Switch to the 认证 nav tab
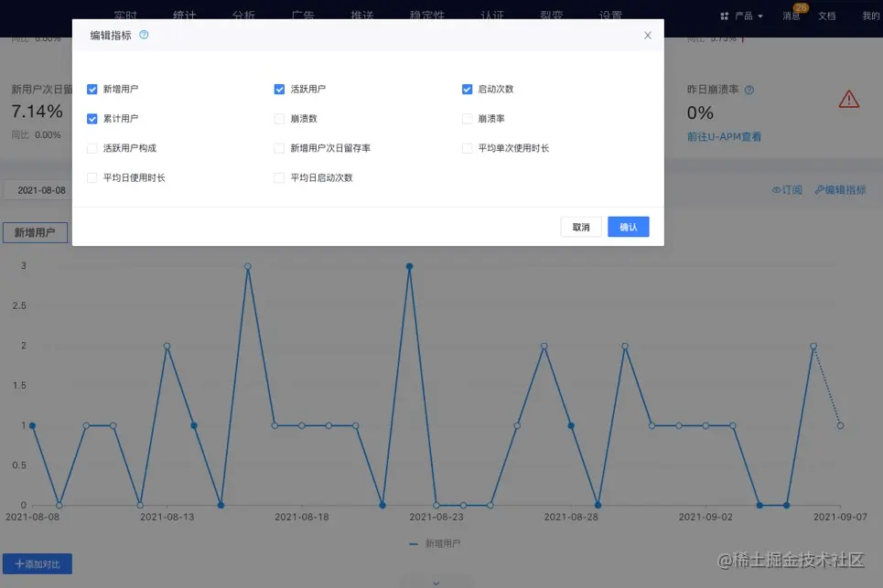 [x=492, y=15]
